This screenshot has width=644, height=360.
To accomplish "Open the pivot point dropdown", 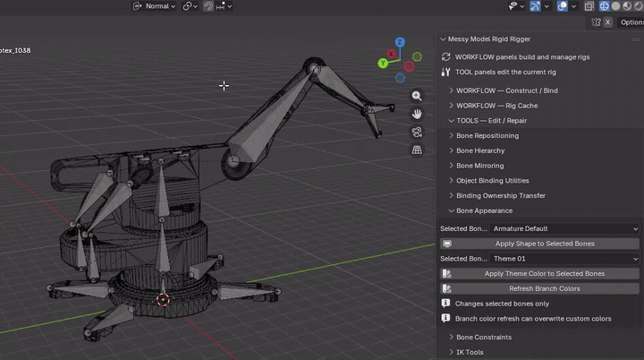I will pos(191,6).
